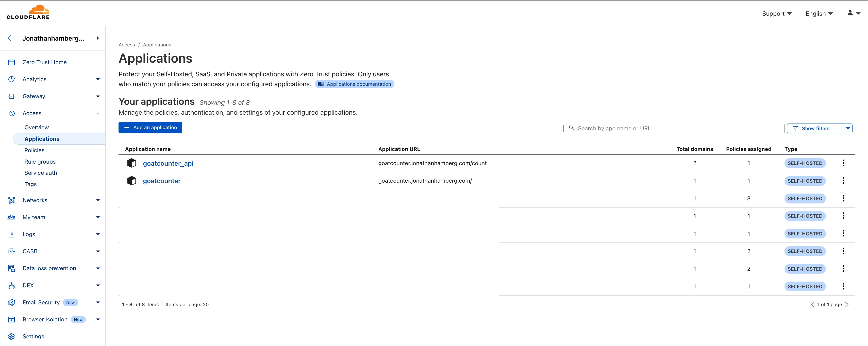
Task: Open the Overview submenu item
Action: tap(36, 127)
